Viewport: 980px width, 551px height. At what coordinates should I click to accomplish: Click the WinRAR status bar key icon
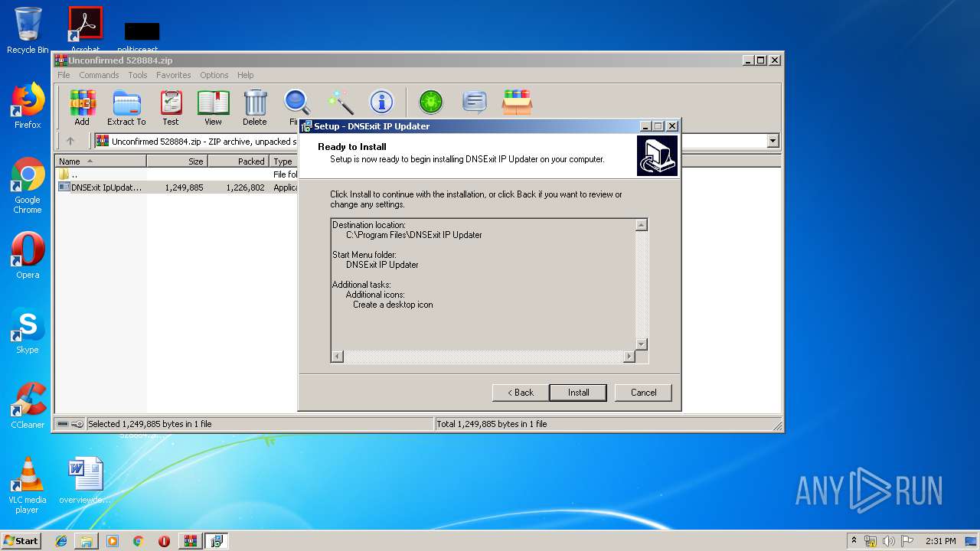coord(77,424)
